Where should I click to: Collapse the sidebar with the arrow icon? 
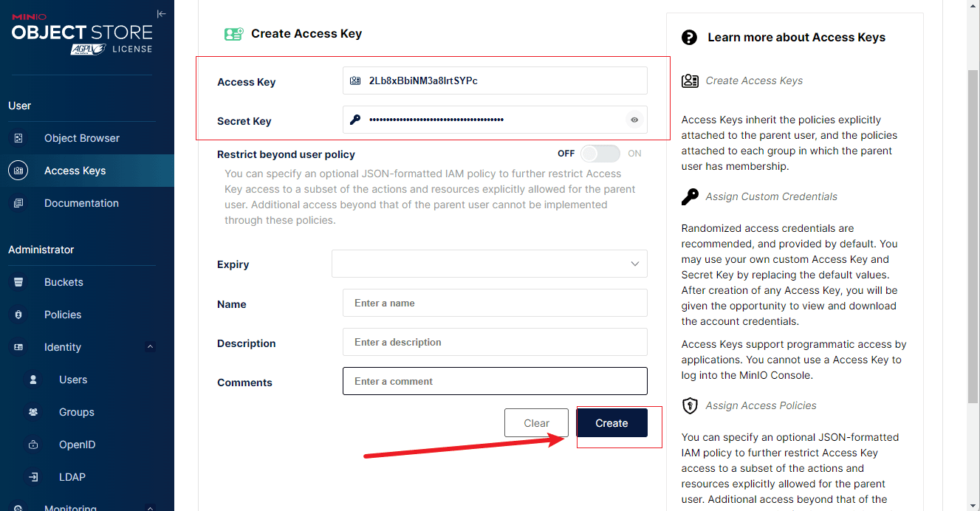[x=161, y=13]
